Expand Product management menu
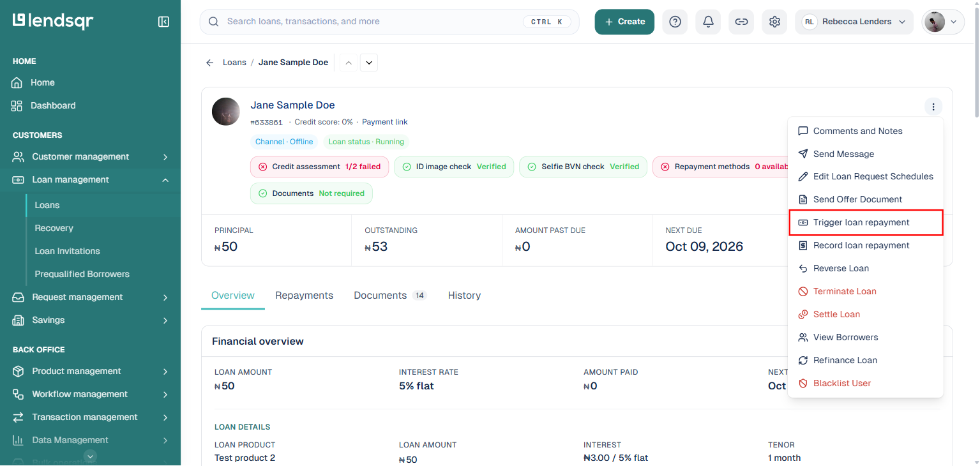Image resolution: width=980 pixels, height=466 pixels. point(90,371)
